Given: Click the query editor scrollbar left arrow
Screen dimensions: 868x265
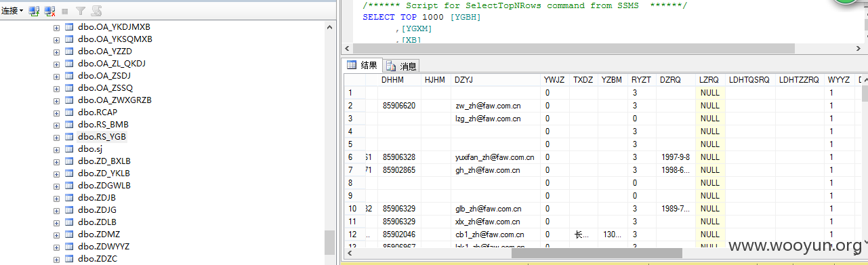Looking at the screenshot, I should coord(347,49).
